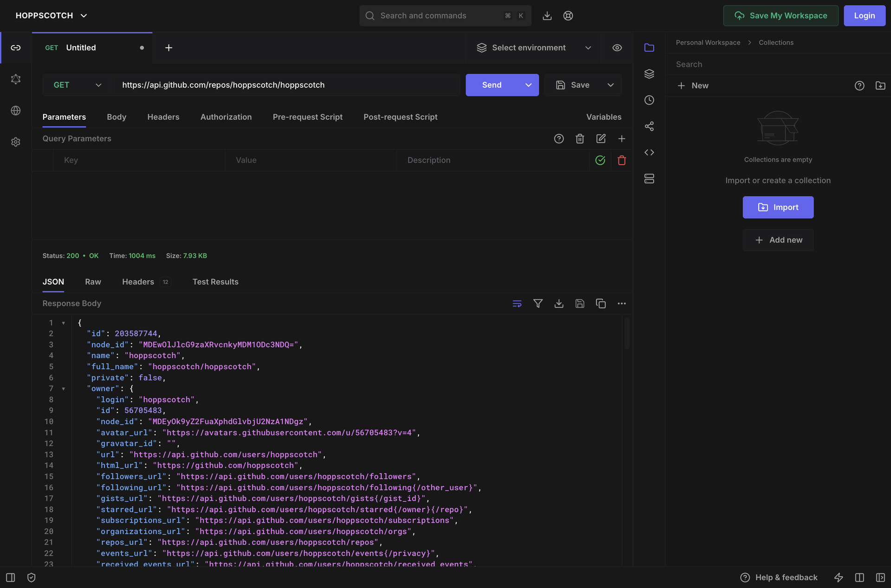
Task: Toggle horizontal layout split icon
Action: [x=859, y=577]
